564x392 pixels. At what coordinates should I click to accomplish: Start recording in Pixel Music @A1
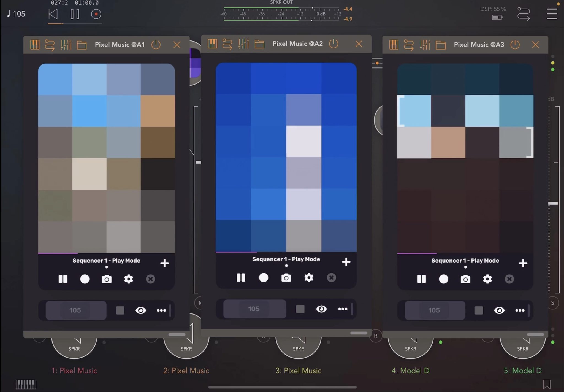click(85, 279)
